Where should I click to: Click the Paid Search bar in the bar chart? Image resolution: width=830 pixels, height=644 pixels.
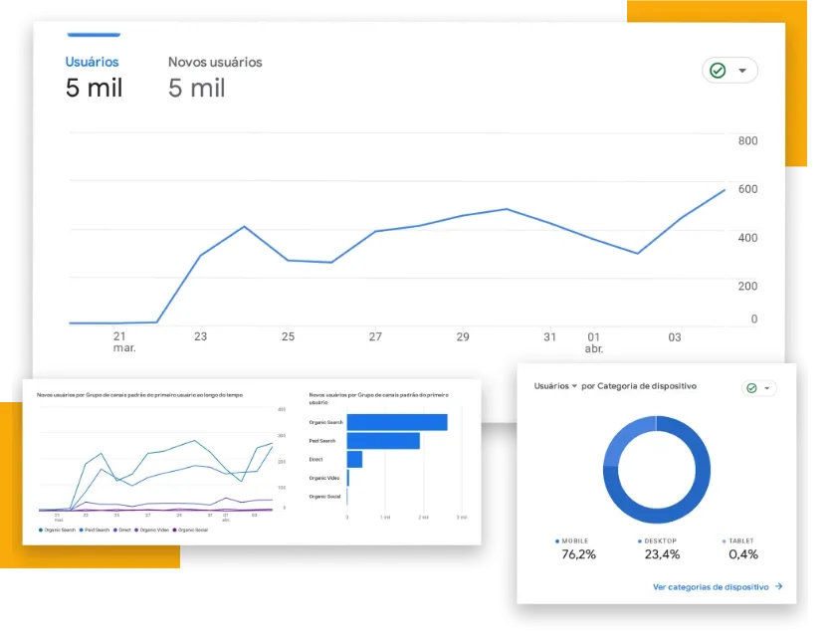(x=382, y=441)
